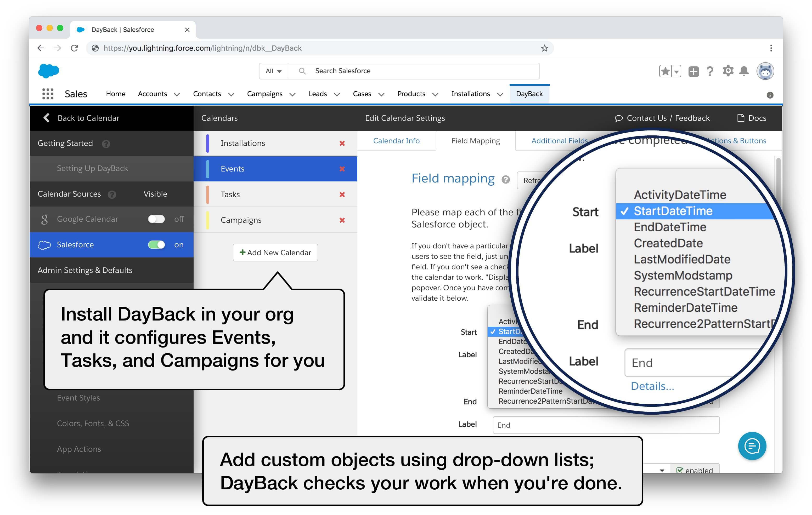Screen dimensions: 812x515
Task: Open Setup gear icon
Action: (728, 71)
